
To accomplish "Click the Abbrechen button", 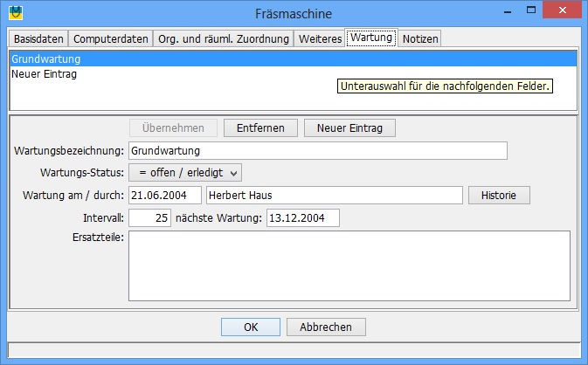I will click(x=326, y=327).
